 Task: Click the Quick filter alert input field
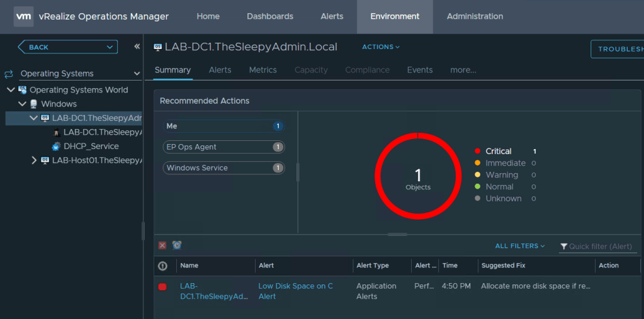(600, 247)
